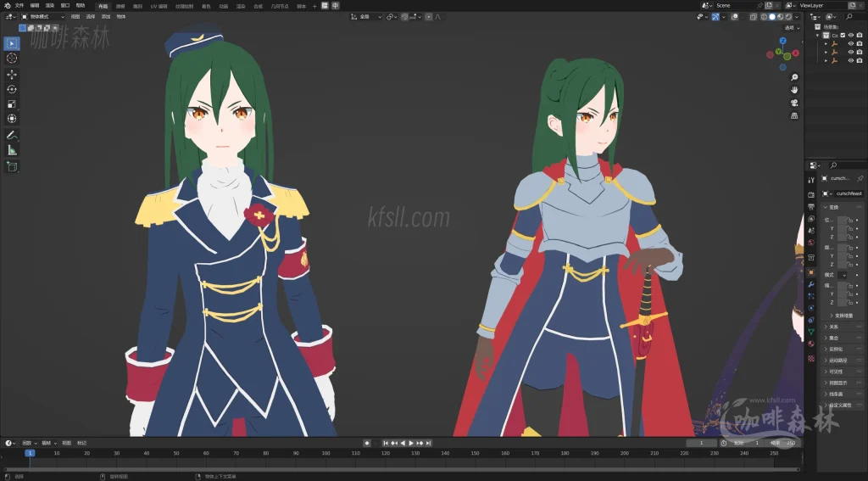
Task: Play the animation forward
Action: click(x=411, y=443)
